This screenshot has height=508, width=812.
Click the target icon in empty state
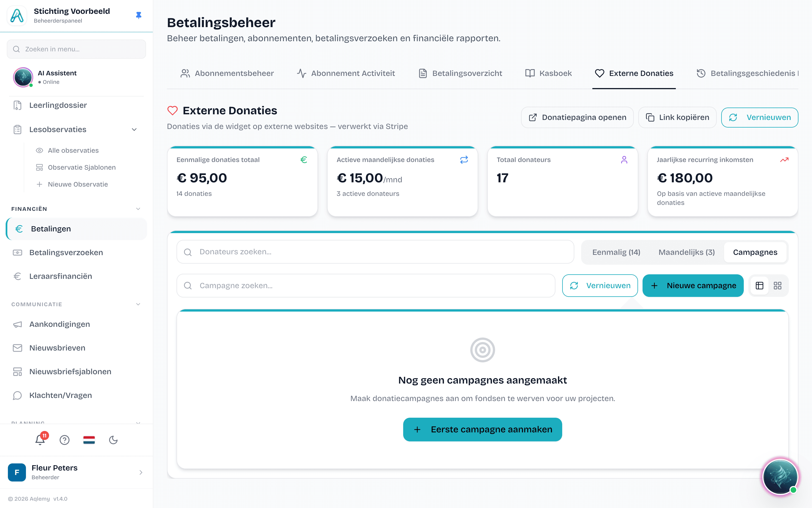click(x=482, y=350)
